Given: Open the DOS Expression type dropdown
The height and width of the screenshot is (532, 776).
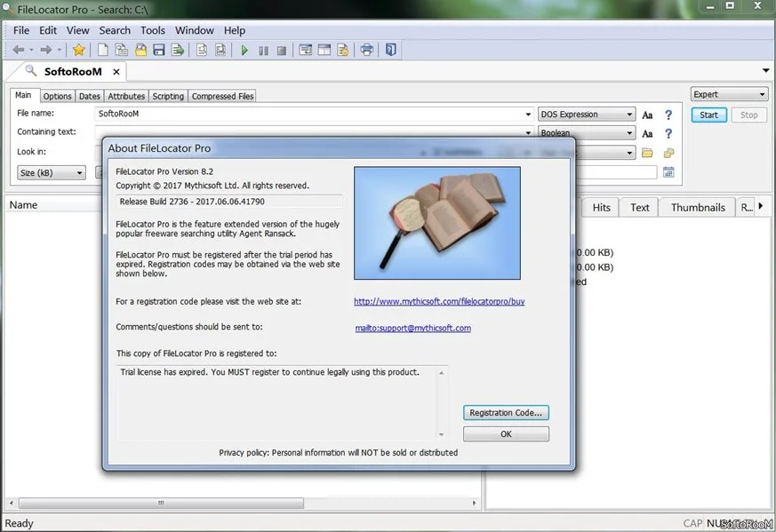Looking at the screenshot, I should click(587, 115).
